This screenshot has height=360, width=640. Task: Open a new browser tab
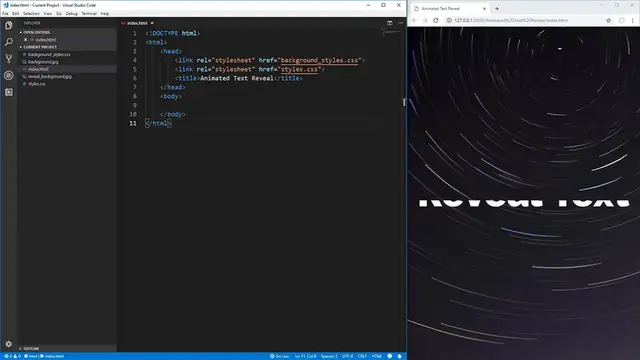[x=497, y=9]
